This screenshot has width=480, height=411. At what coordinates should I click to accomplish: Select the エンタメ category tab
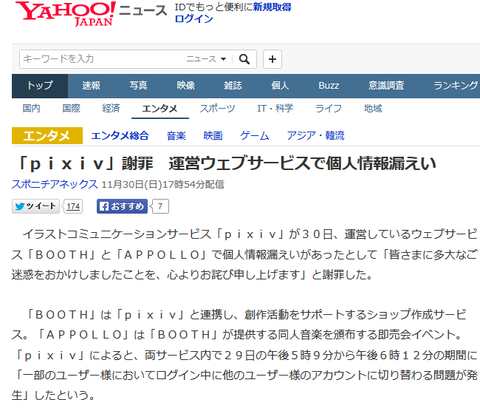coord(160,109)
